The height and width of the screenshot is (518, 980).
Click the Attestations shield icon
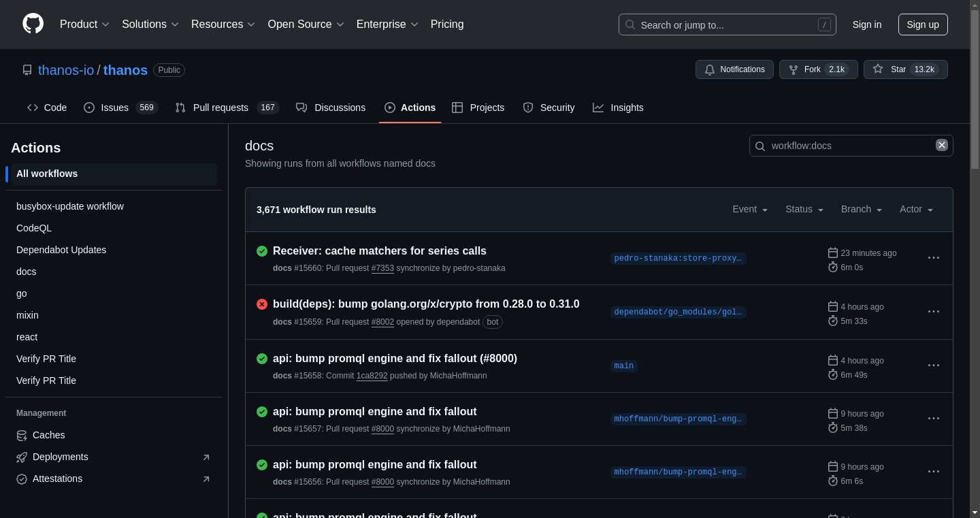point(22,479)
